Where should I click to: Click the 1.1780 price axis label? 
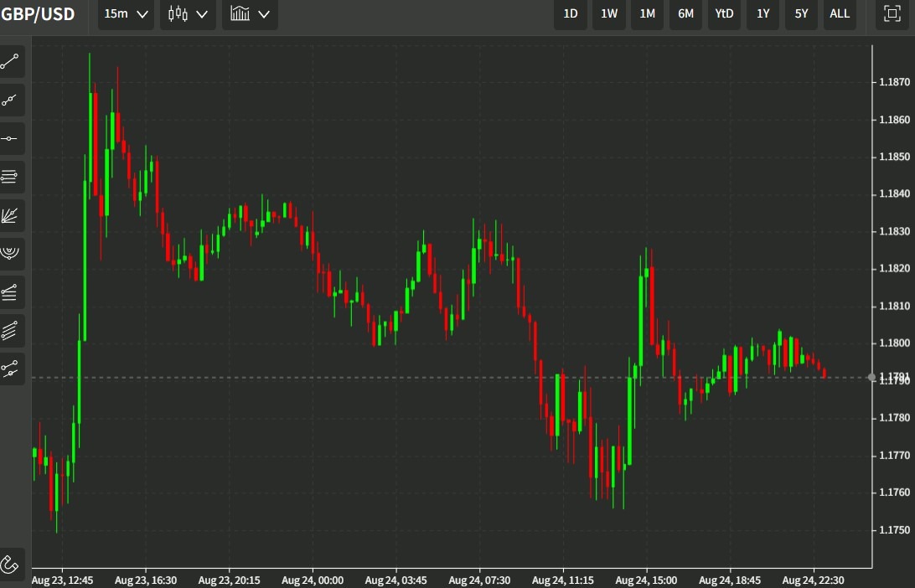pyautogui.click(x=894, y=418)
